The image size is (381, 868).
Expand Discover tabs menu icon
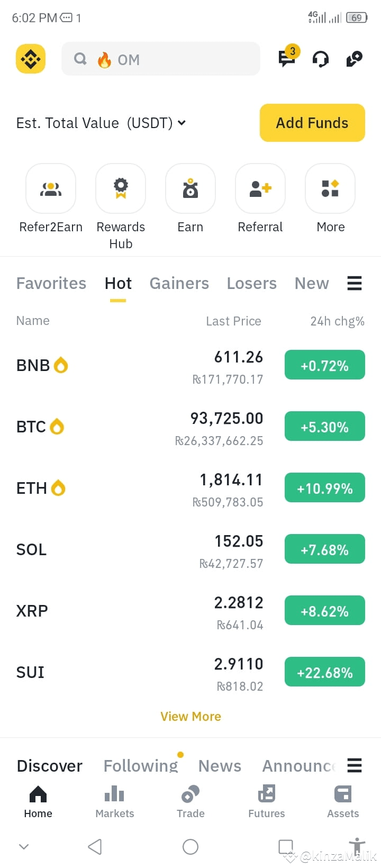355,765
